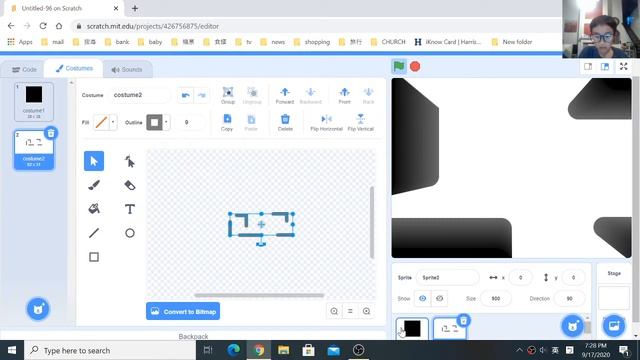Select the Fill bucket tool
This screenshot has height=360, width=640.
(x=94, y=209)
